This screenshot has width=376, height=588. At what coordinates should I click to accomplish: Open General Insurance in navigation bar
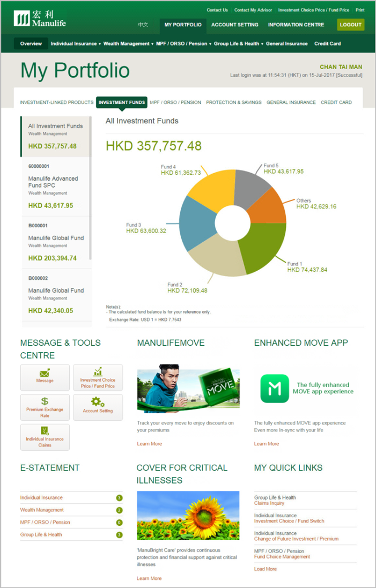coord(286,43)
